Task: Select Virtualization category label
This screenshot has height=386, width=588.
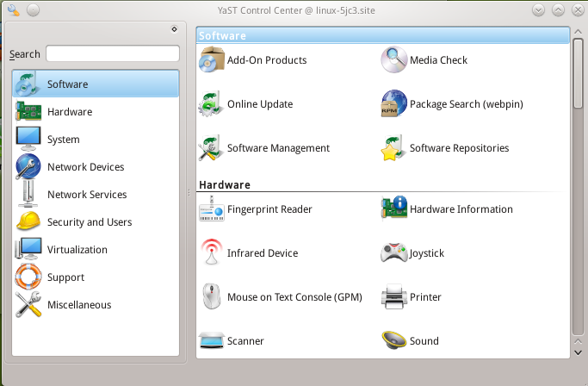Action: 77,250
